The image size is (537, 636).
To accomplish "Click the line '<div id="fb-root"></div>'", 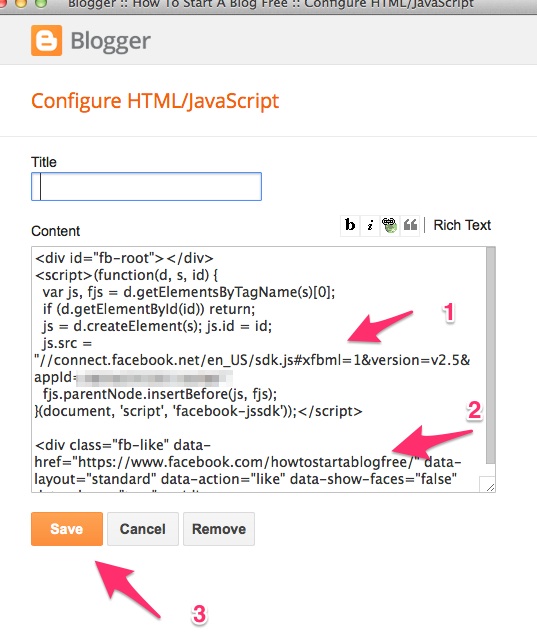I will click(124, 258).
